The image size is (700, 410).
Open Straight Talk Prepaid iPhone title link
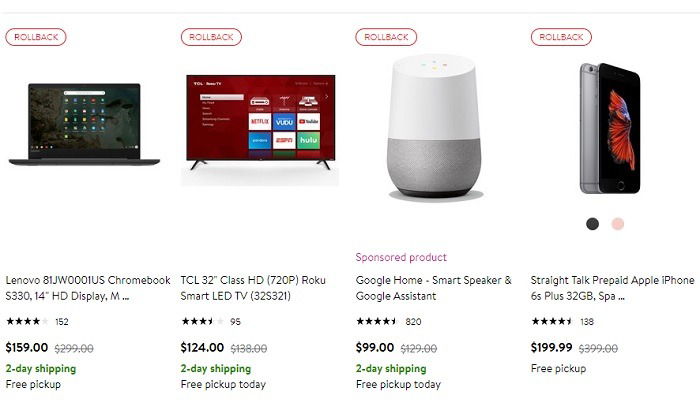(611, 288)
